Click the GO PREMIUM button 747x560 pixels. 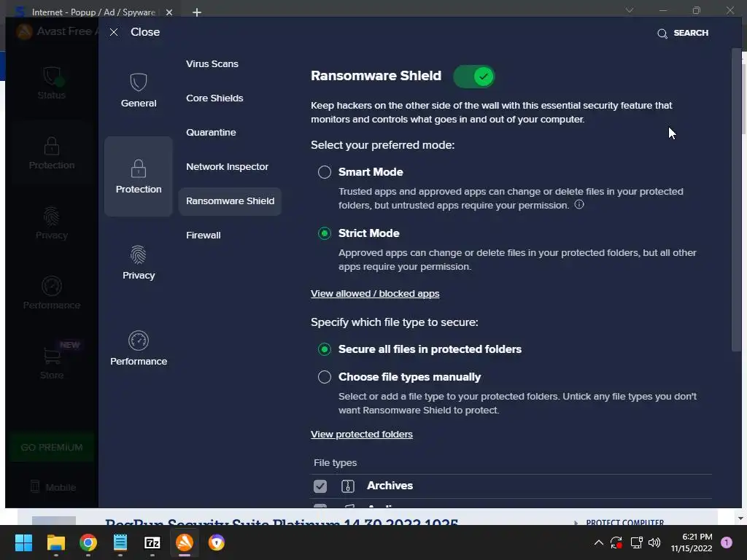coord(52,447)
